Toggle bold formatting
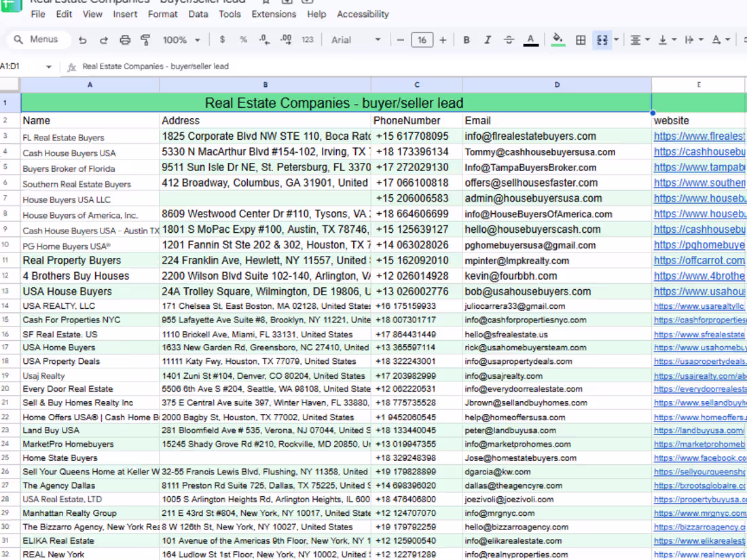 pyautogui.click(x=467, y=40)
